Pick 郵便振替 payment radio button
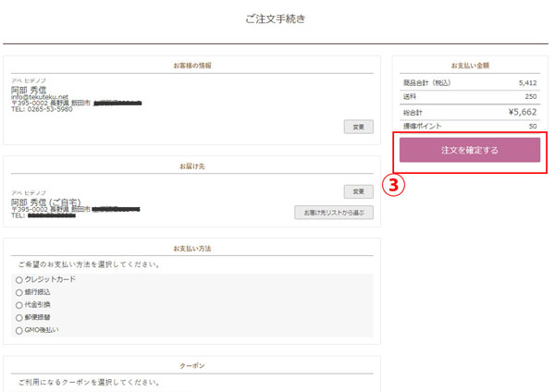 tap(19, 317)
